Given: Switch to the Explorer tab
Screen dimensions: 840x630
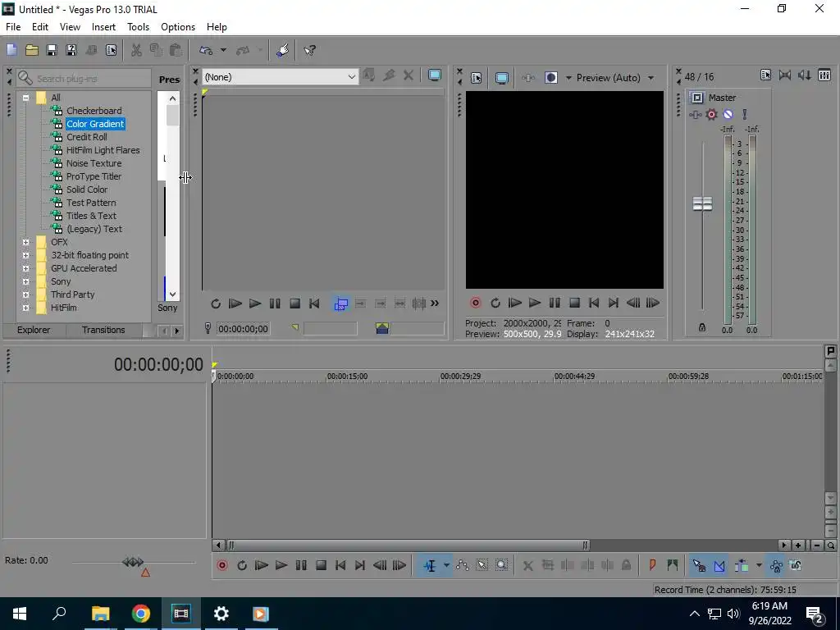Looking at the screenshot, I should tap(33, 330).
